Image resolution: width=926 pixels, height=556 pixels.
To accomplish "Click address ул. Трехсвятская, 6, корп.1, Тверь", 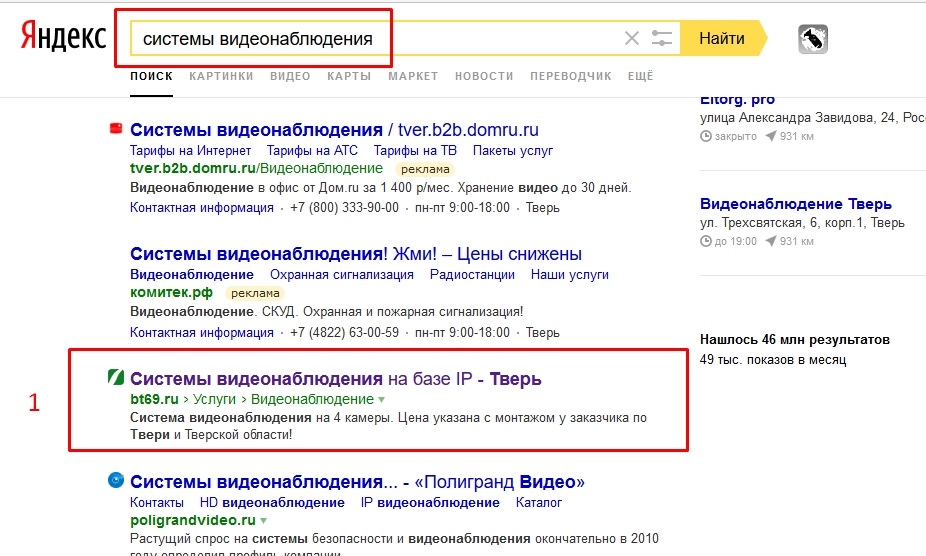I will click(803, 223).
